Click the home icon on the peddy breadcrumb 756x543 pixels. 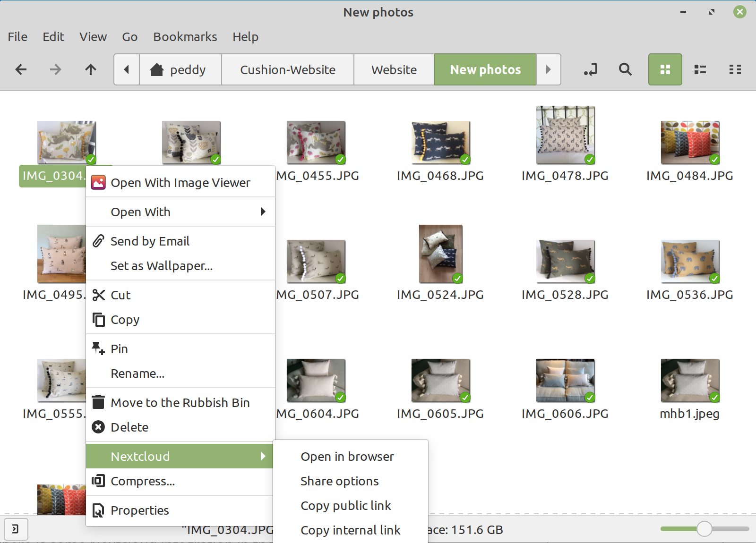click(x=158, y=69)
